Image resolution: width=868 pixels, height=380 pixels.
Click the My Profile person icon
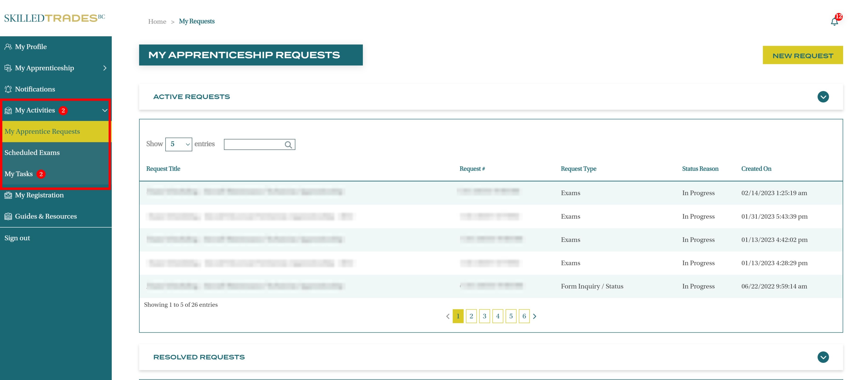click(8, 47)
